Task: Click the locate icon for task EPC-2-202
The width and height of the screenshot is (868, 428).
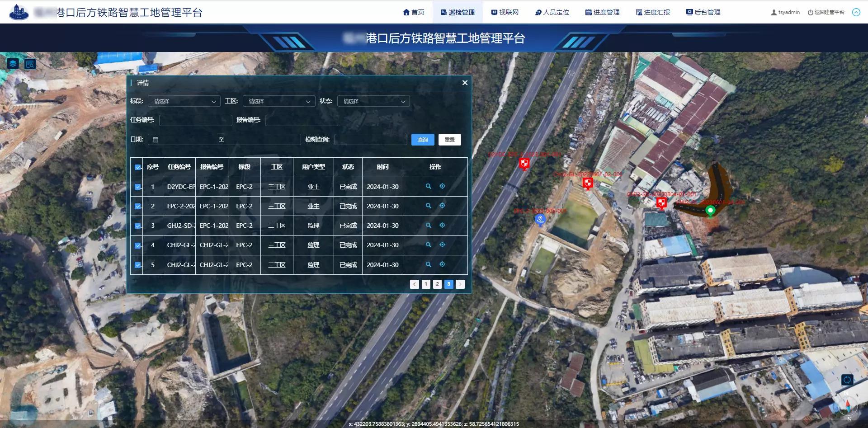Action: click(442, 206)
